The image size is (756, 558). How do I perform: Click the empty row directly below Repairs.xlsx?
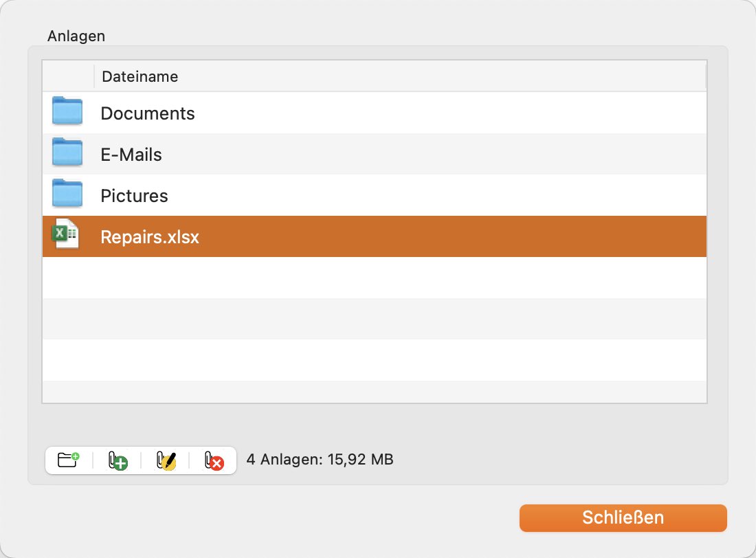375,278
